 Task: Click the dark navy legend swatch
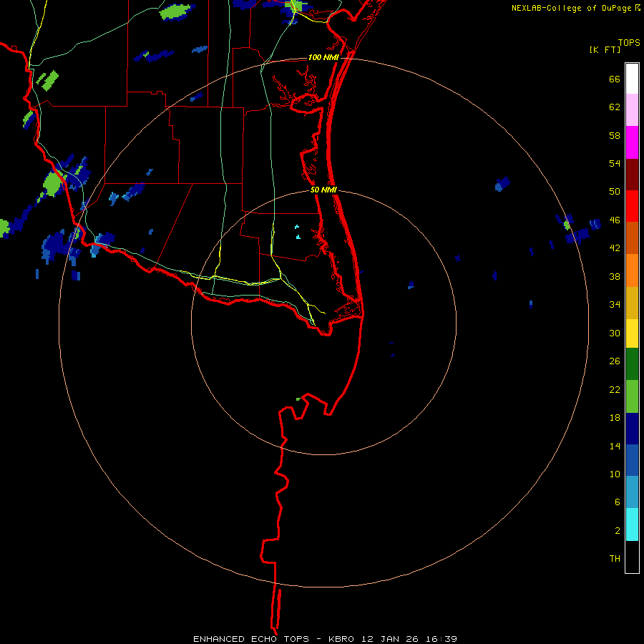click(x=632, y=429)
